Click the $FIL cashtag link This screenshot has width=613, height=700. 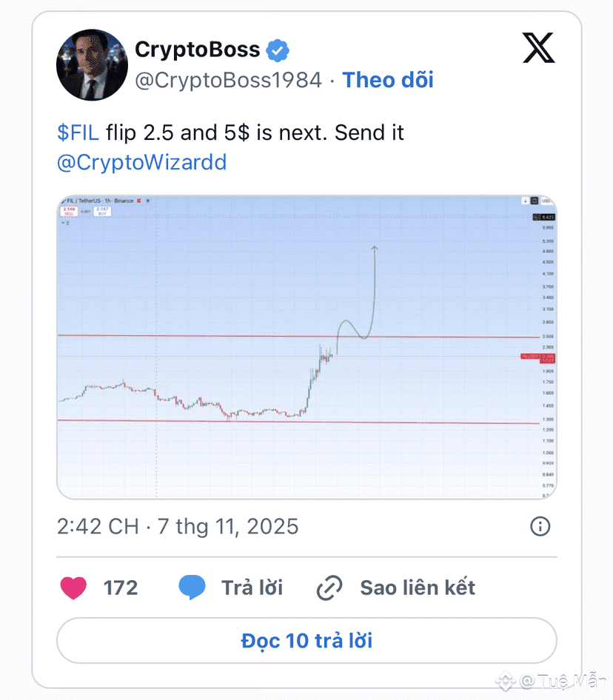pyautogui.click(x=78, y=133)
